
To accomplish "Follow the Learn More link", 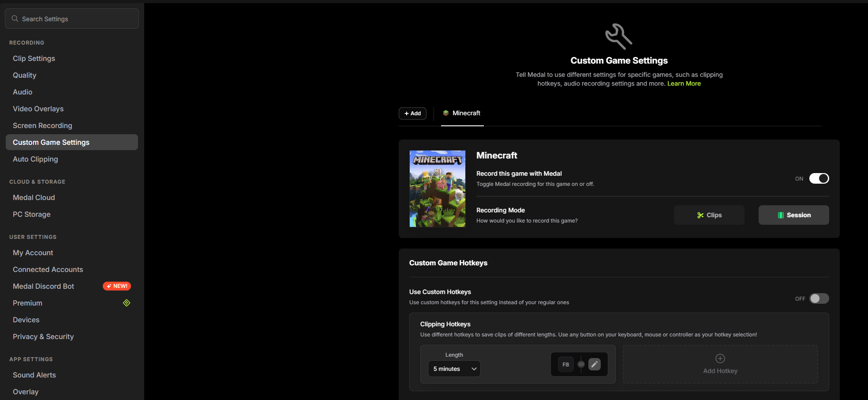I will (684, 83).
